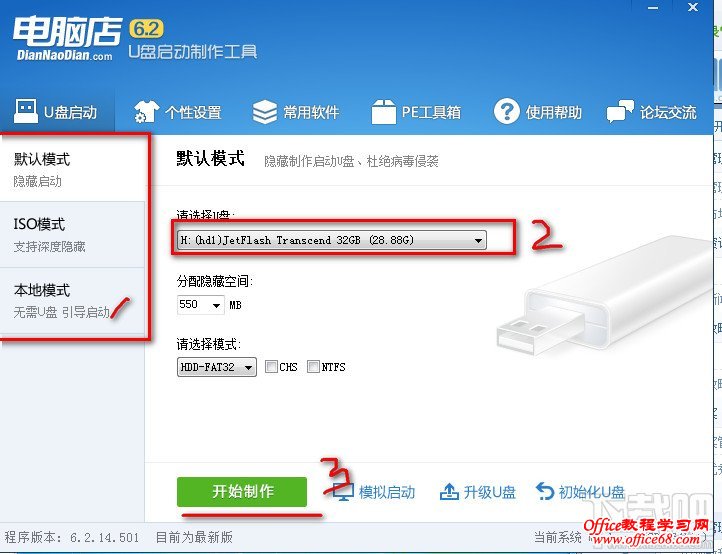
Task: Switch to the ISO模式 tab
Action: click(x=72, y=235)
